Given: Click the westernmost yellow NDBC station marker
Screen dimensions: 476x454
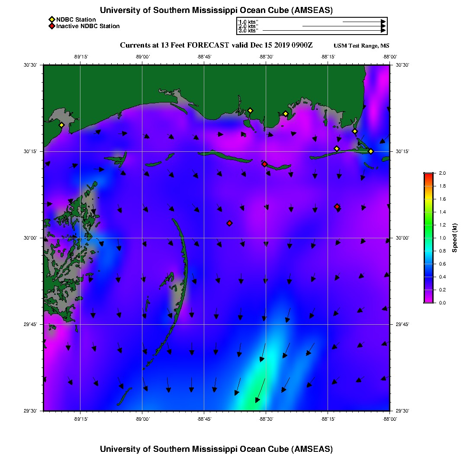Looking at the screenshot, I should coord(61,125).
